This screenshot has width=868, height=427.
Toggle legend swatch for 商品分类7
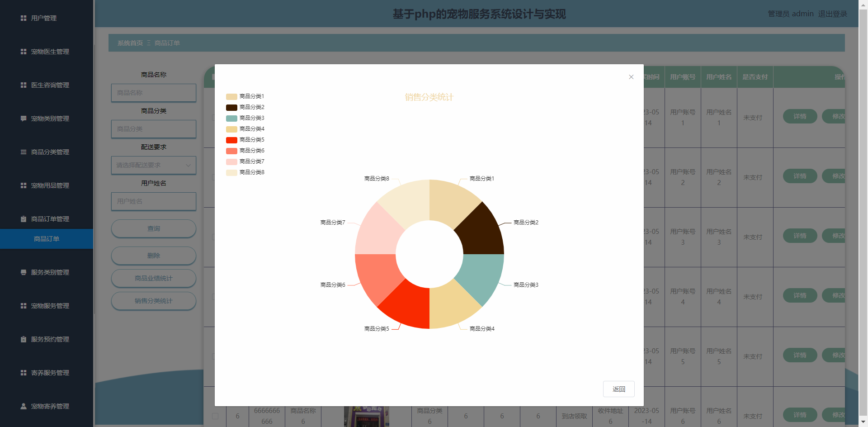[231, 161]
